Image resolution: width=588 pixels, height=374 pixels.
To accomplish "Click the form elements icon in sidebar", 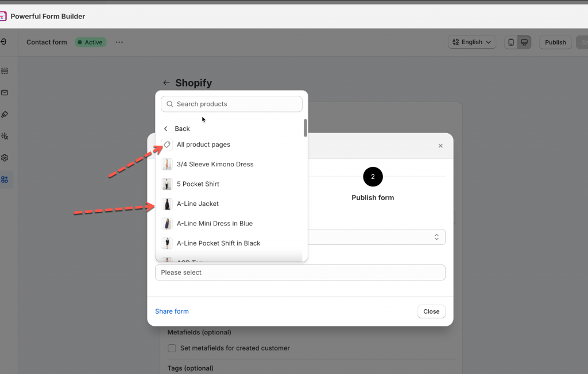I will pyautogui.click(x=5, y=71).
